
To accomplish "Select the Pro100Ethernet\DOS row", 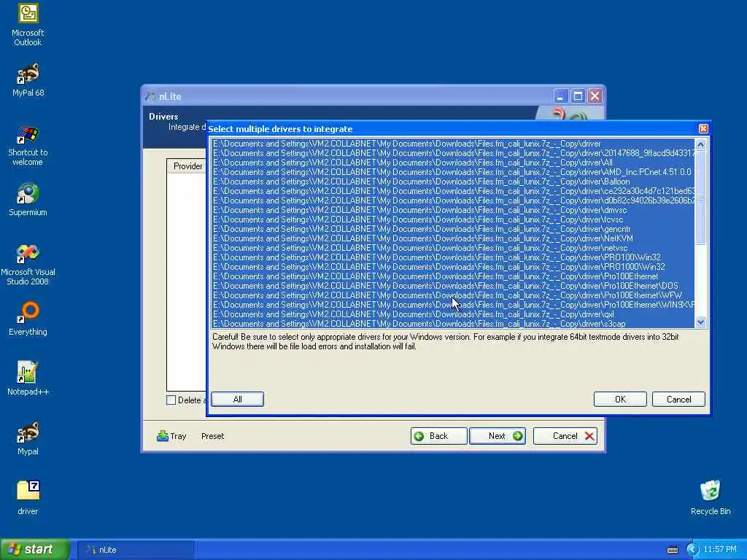I will point(454,286).
